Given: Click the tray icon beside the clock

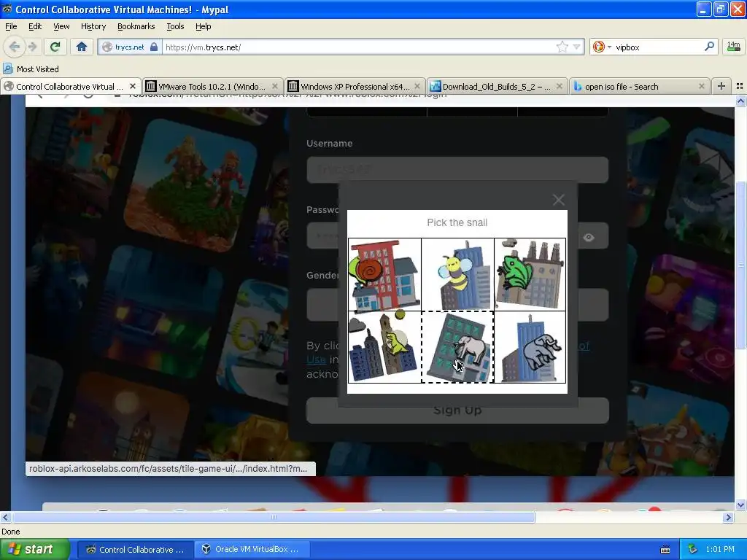Looking at the screenshot, I should coord(693,549).
